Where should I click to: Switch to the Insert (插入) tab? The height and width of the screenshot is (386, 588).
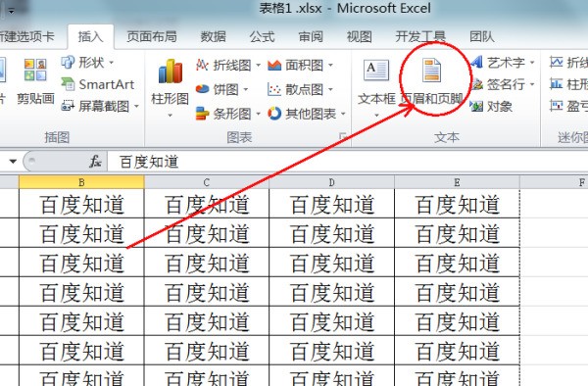(90, 36)
